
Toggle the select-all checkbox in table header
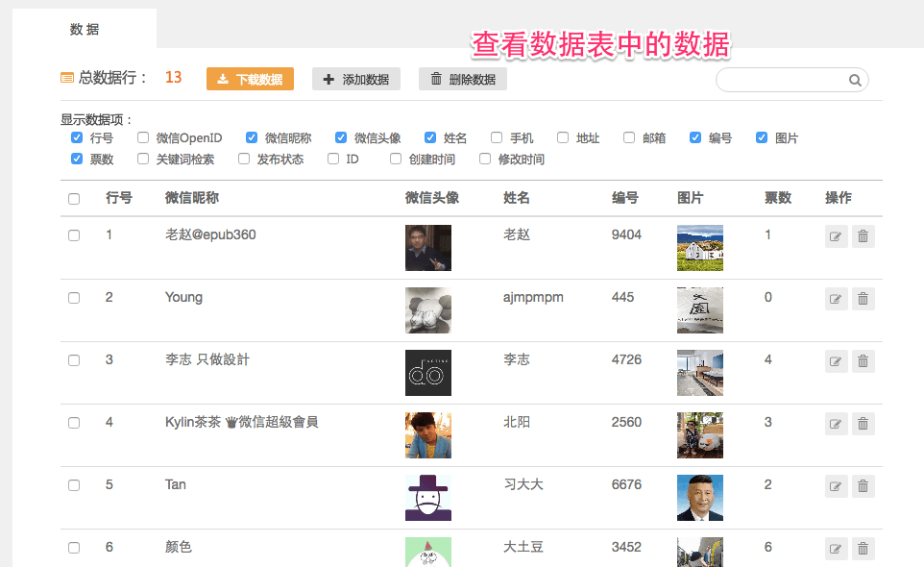[x=74, y=199]
